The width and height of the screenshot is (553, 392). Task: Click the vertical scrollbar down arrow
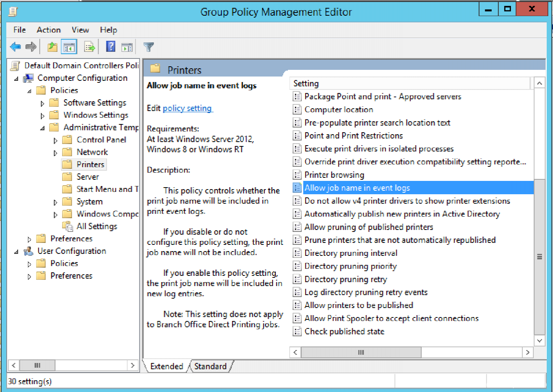tap(540, 341)
